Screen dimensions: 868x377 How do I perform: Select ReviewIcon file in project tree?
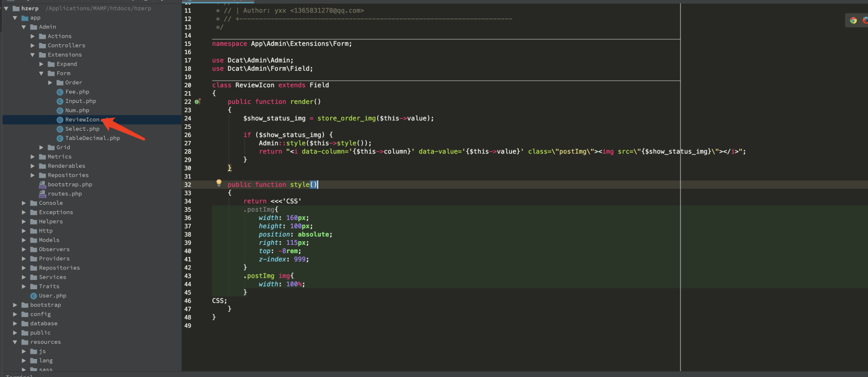point(91,120)
